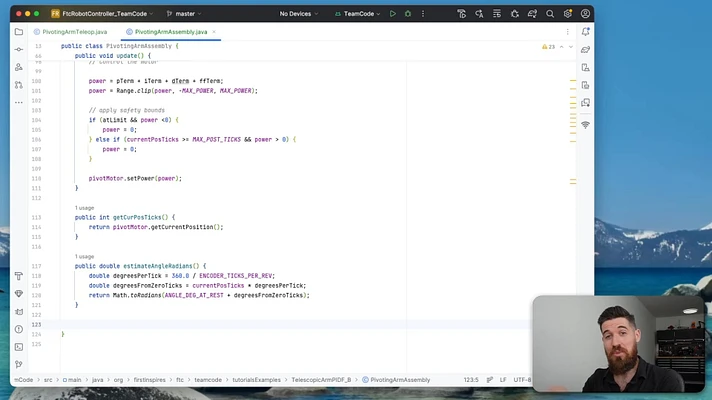The height and width of the screenshot is (400, 712).
Task: Open IDE settings gear
Action: [568, 14]
